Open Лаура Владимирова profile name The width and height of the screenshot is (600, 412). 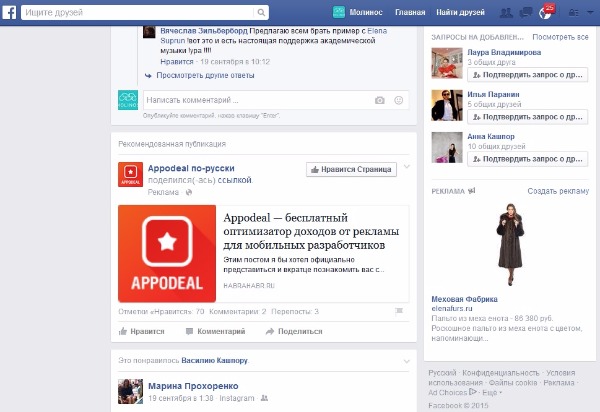[x=504, y=52]
